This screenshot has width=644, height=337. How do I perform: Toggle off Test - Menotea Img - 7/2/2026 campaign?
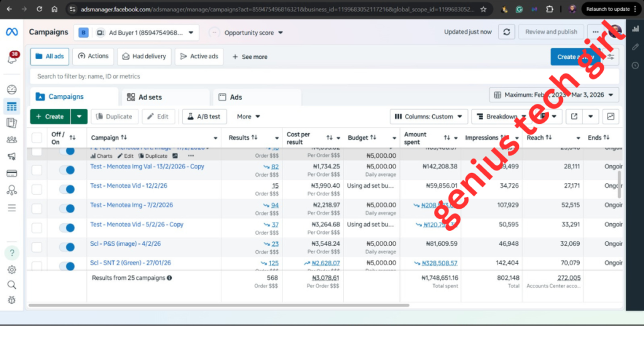point(67,209)
